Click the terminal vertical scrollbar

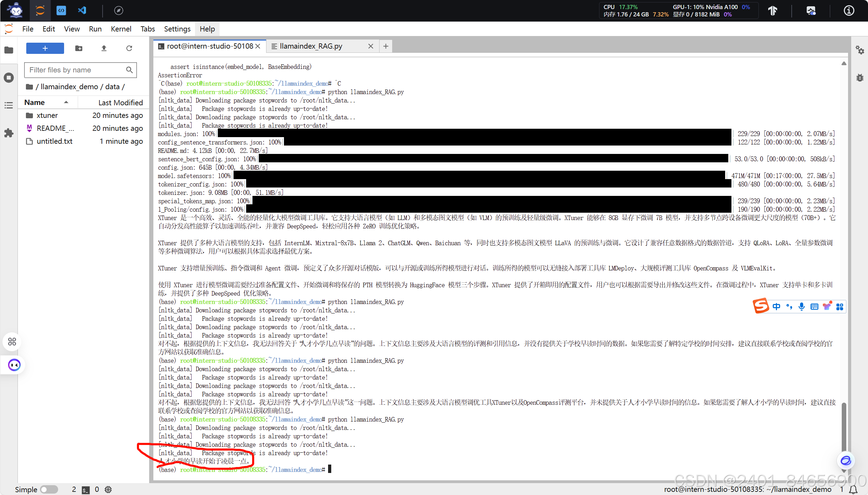click(x=843, y=427)
